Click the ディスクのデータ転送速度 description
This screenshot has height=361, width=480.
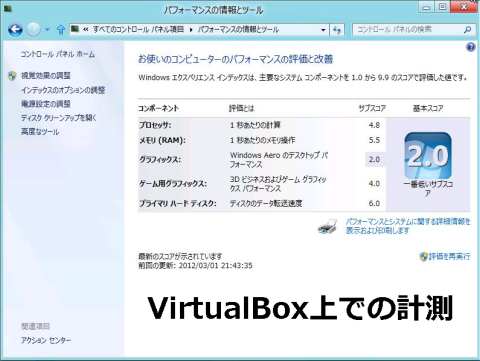[266, 203]
